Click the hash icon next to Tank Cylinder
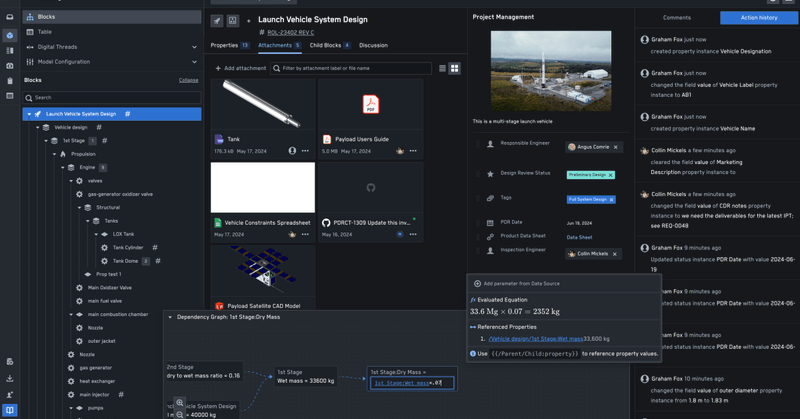Image resolution: width=800 pixels, height=419 pixels. click(155, 247)
